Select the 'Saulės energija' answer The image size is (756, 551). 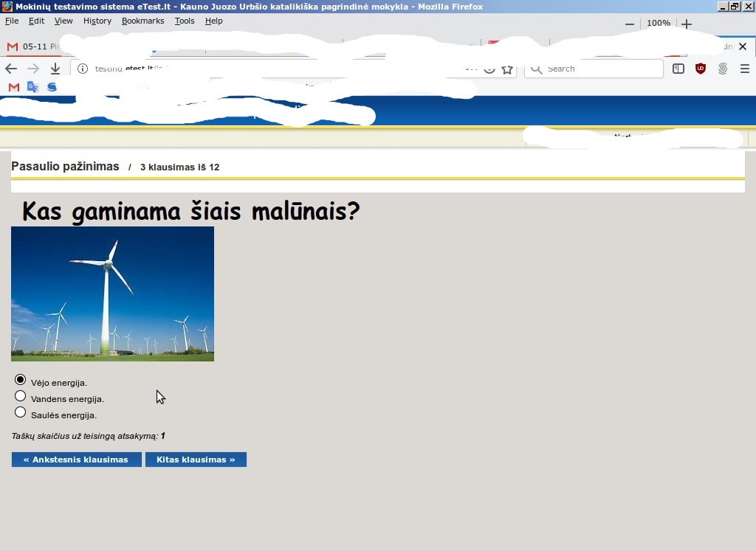(x=21, y=412)
